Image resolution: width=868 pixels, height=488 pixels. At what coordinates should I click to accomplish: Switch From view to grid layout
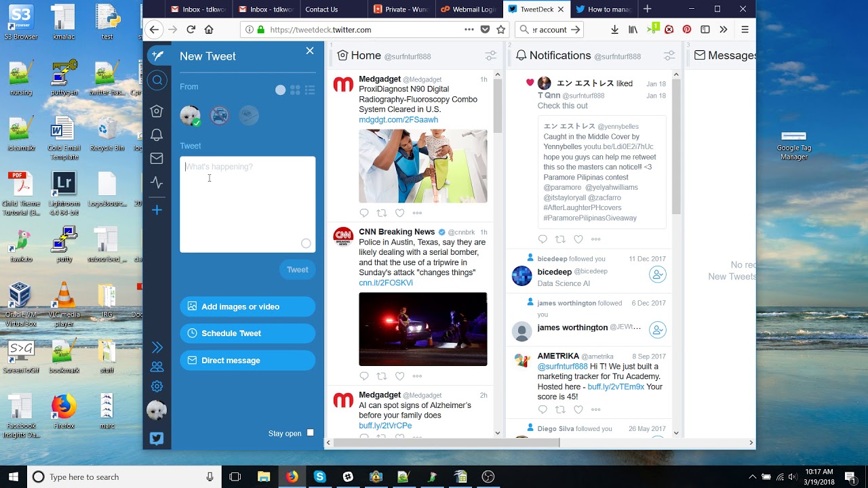295,89
